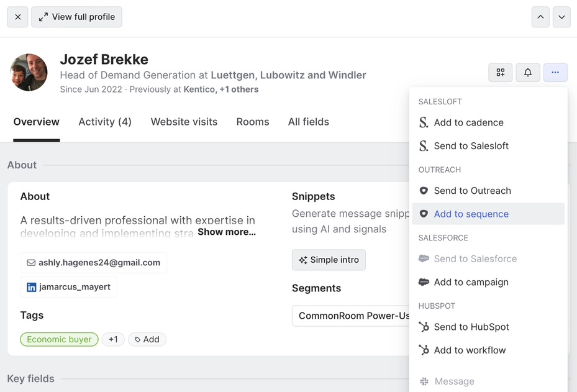
Task: Open LinkedIn handle jamarcus_mayert
Action: [69, 287]
